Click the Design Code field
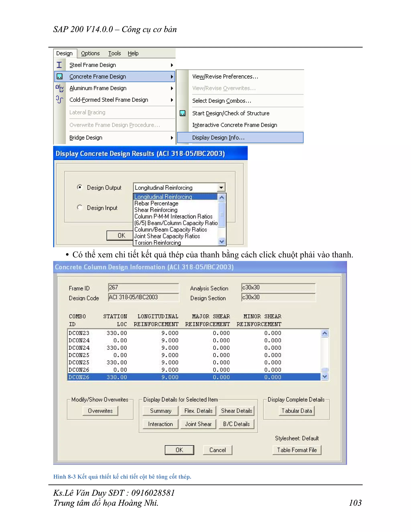This screenshot has height=532, width=411. click(143, 298)
